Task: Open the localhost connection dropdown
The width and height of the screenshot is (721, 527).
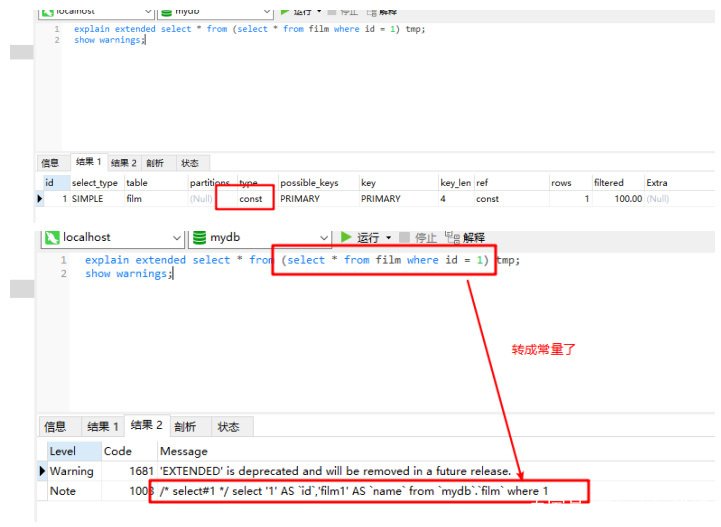Action: (x=177, y=238)
